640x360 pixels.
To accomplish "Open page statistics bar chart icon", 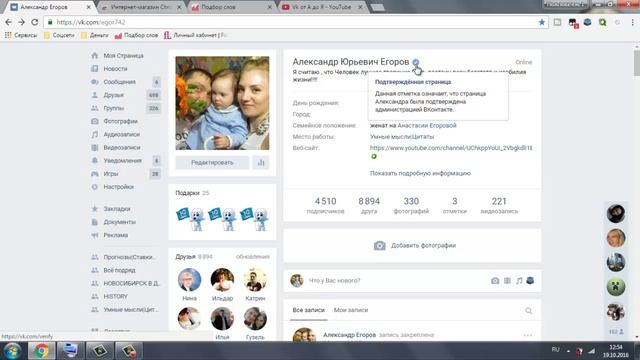I will pyautogui.click(x=261, y=162).
